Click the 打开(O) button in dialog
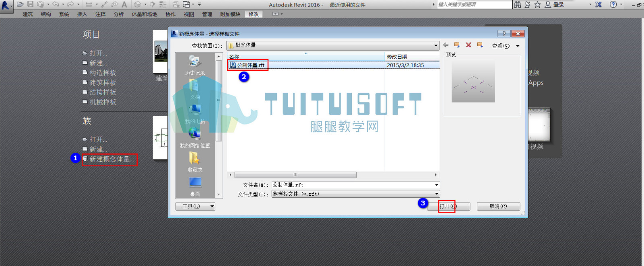The height and width of the screenshot is (266, 644). coord(448,206)
